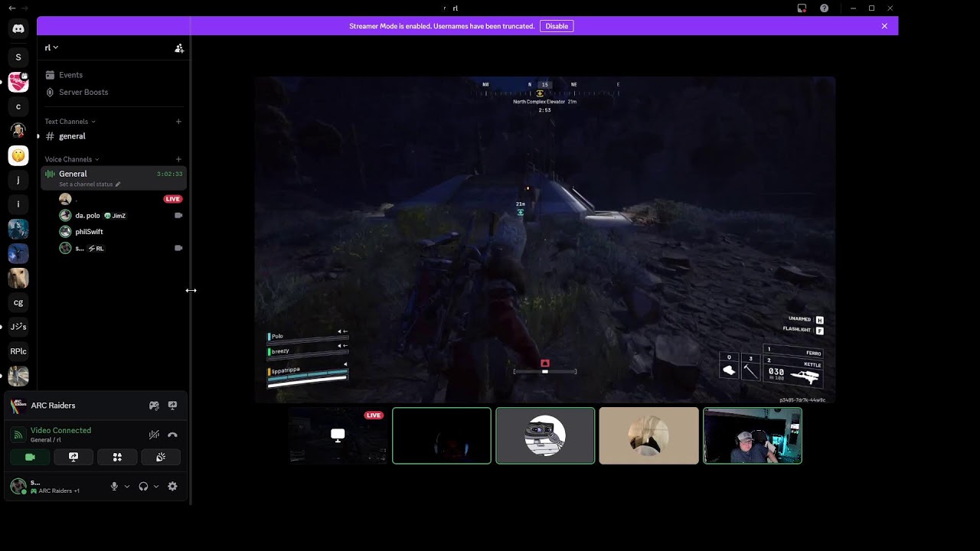980x551 pixels.
Task: Disconnect from voice with hang-up icon
Action: point(172,435)
